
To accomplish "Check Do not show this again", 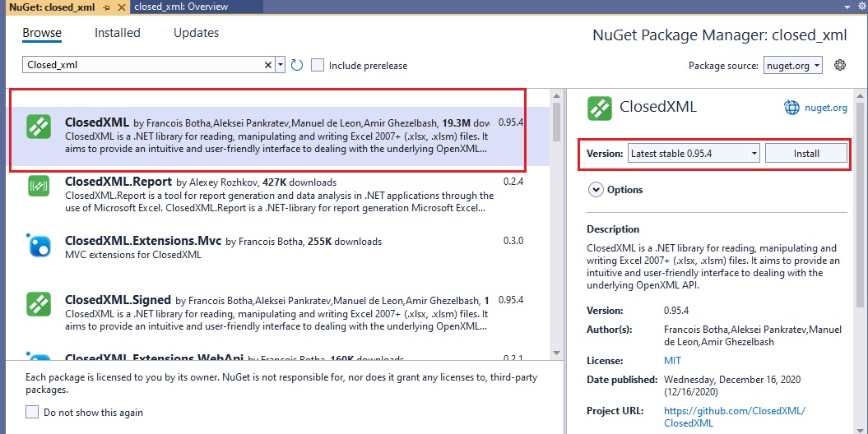I will 32,412.
